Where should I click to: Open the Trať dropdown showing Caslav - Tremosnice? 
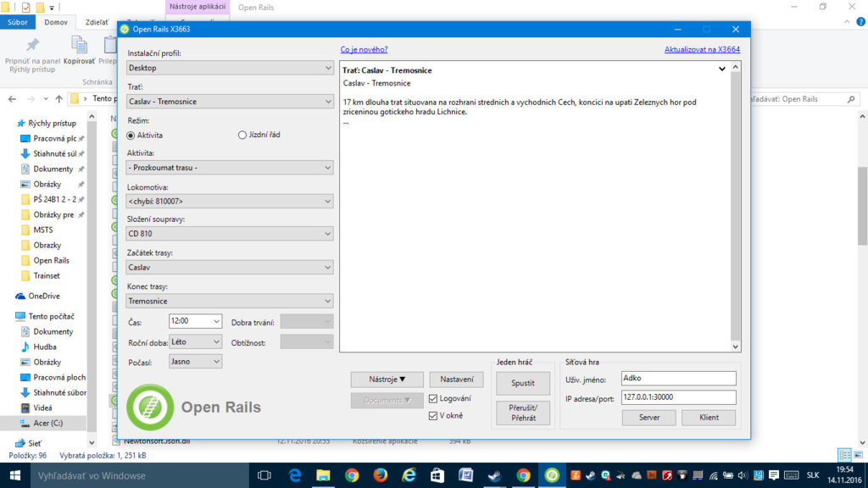(x=230, y=102)
